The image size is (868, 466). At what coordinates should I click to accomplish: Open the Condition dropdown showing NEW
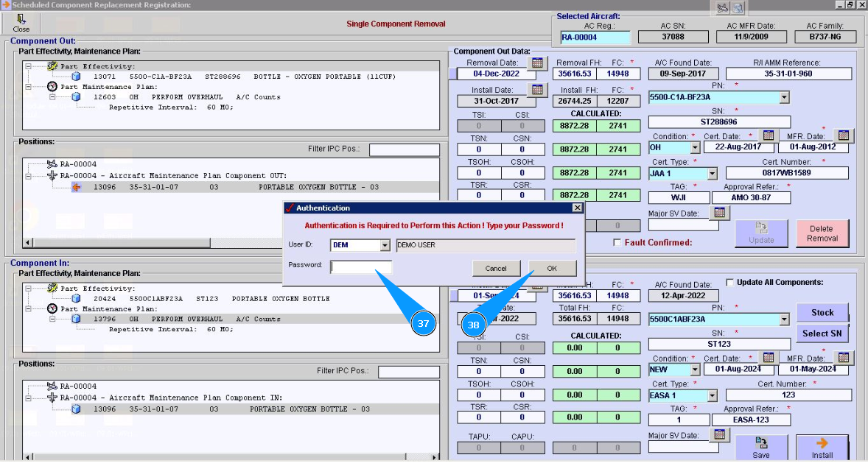695,370
